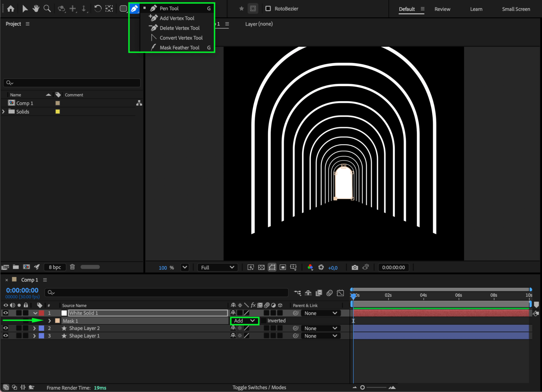Screen dimensions: 542x392
Task: Select the Hand tool
Action: coord(36,9)
